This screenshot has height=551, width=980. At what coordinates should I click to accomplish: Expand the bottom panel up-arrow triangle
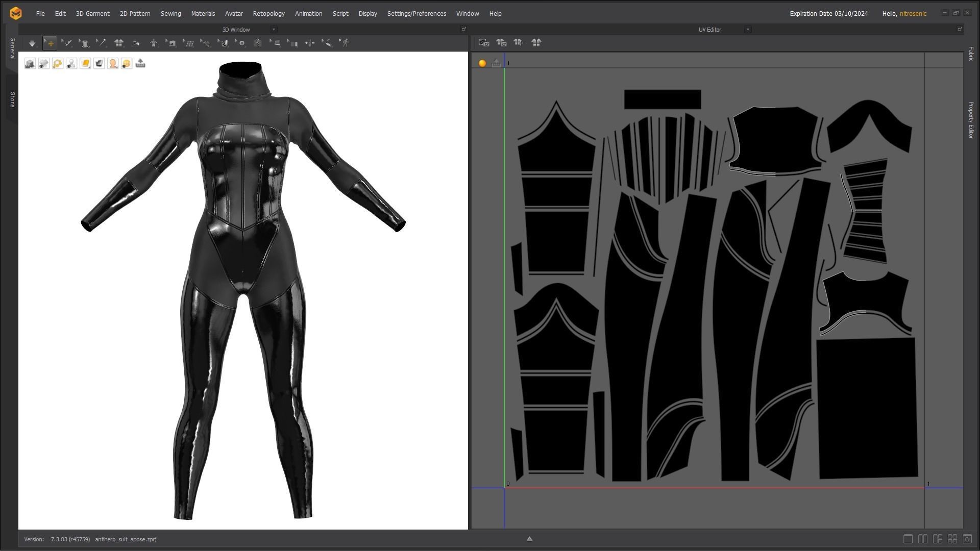tap(529, 539)
